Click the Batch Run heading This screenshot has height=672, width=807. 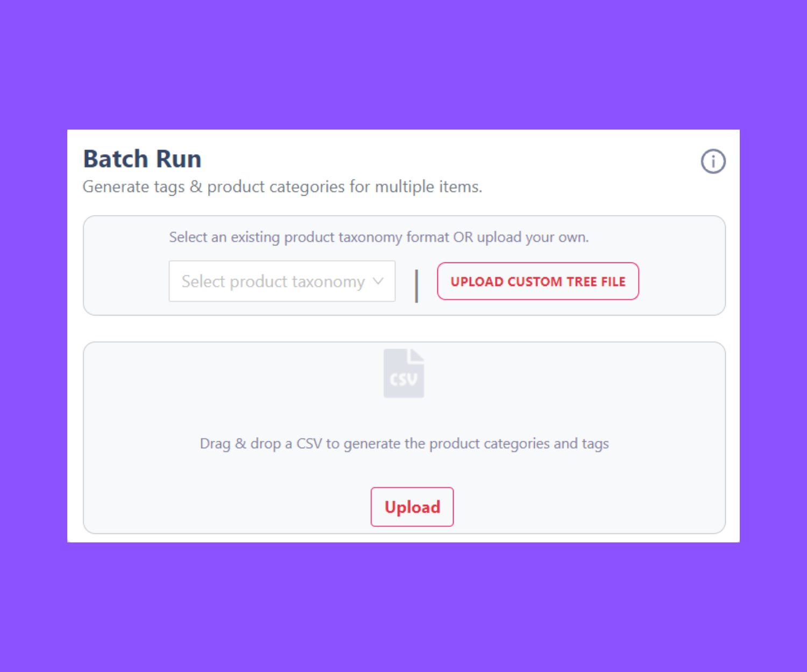tap(141, 159)
